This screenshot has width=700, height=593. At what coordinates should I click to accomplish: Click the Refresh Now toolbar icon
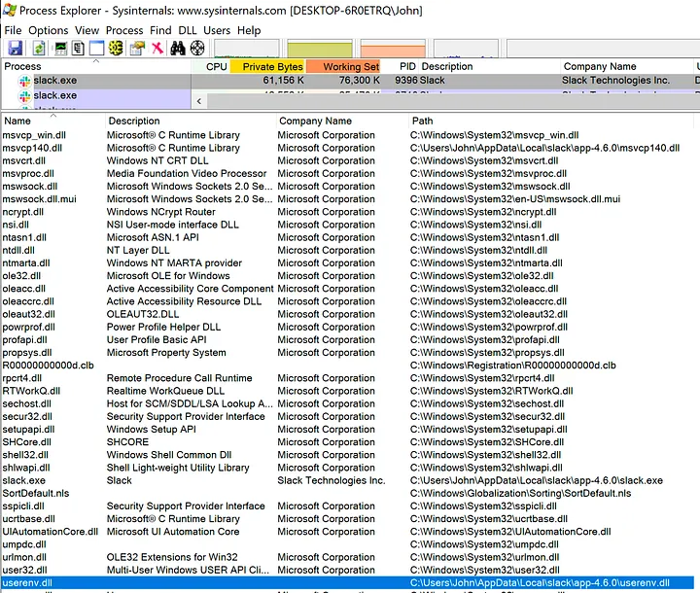(x=38, y=48)
